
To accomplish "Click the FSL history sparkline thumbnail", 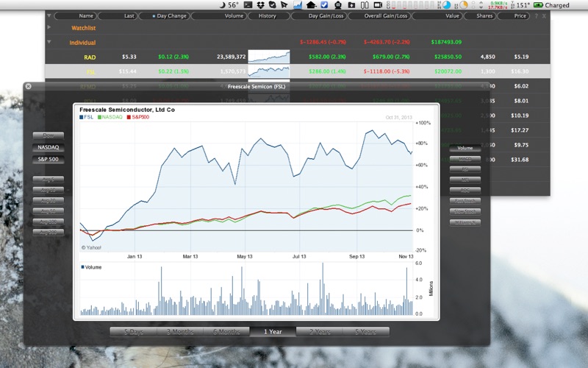I will [x=269, y=71].
